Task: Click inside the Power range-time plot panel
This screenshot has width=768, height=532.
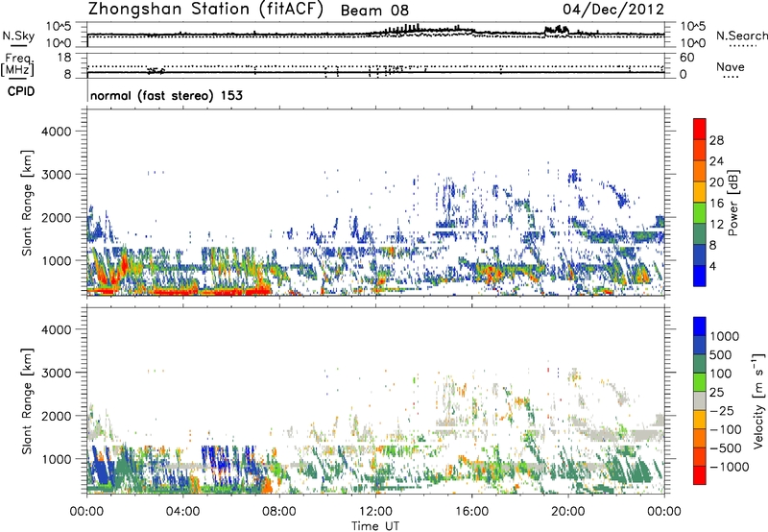Action: point(375,202)
